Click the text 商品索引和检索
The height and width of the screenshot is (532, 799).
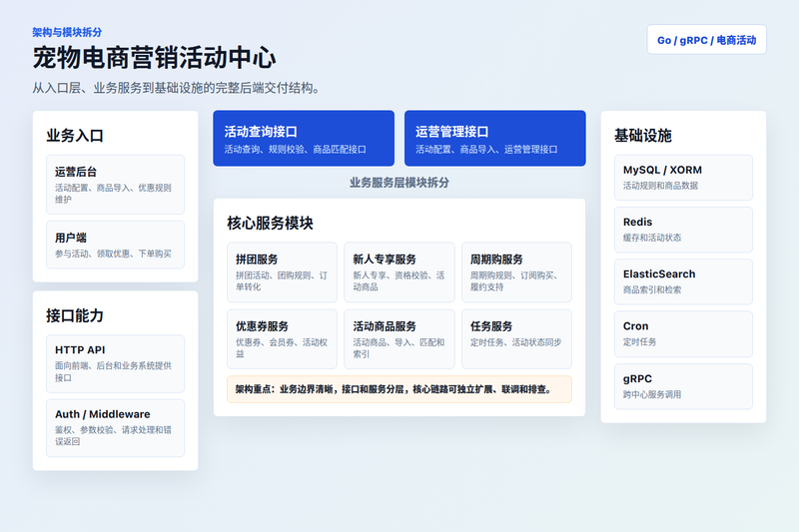pos(652,289)
